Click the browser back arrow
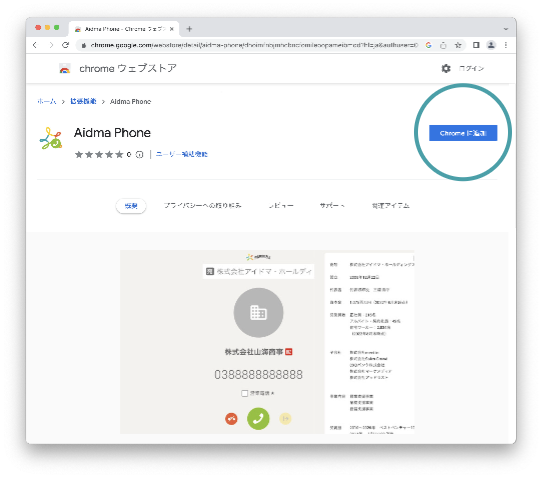The height and width of the screenshot is (478, 542). 35,45
